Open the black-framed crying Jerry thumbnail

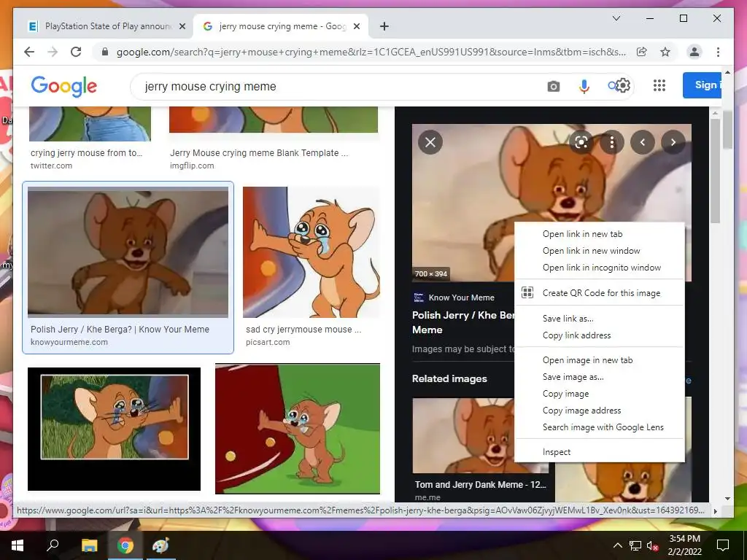(x=114, y=429)
